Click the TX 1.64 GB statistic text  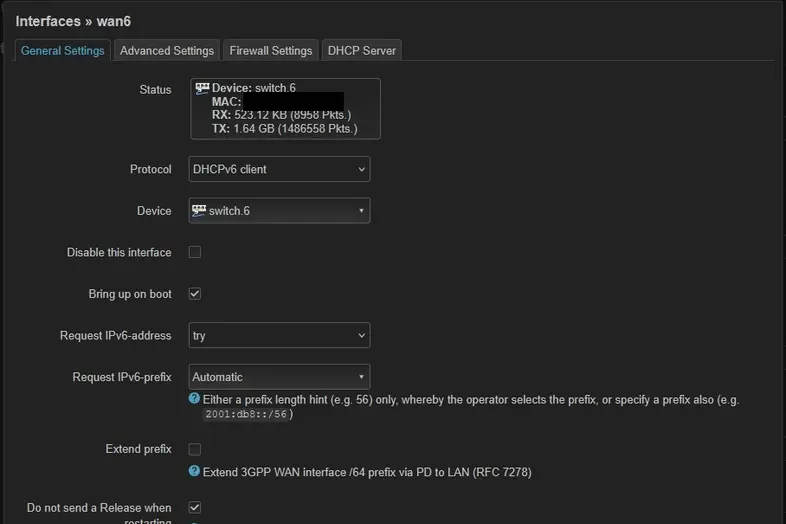pos(285,129)
